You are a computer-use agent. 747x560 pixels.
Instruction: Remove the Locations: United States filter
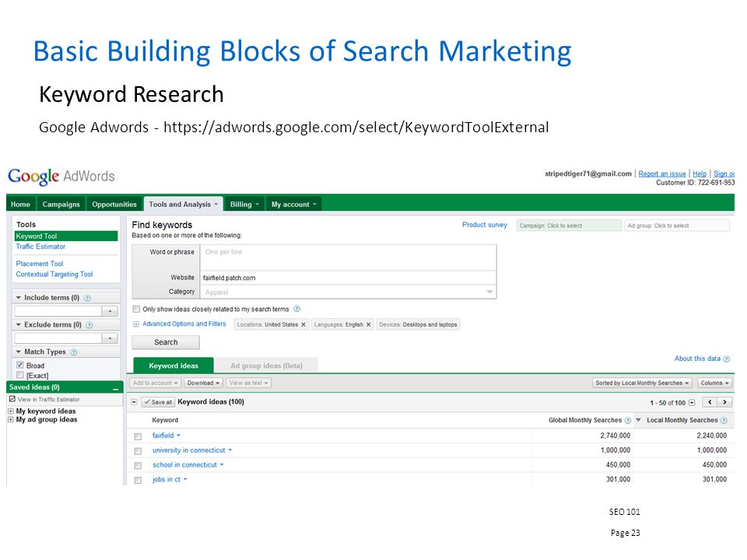[x=303, y=325]
